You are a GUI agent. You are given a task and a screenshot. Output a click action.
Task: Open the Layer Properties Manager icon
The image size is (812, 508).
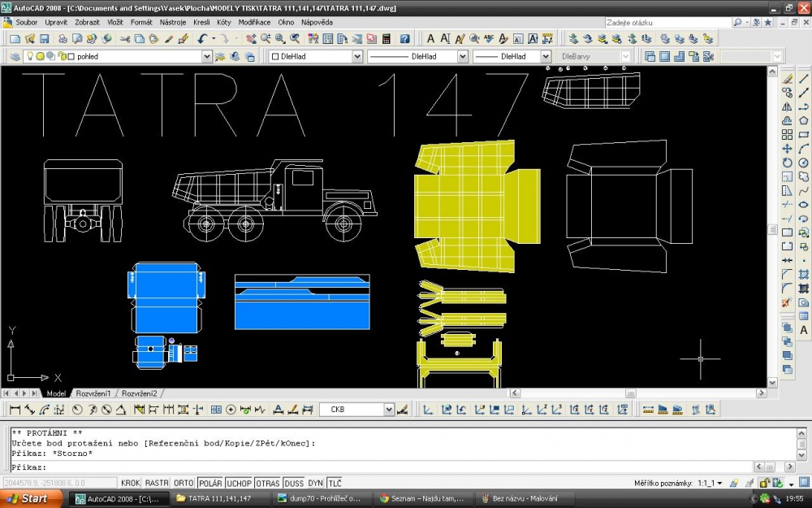click(x=15, y=57)
